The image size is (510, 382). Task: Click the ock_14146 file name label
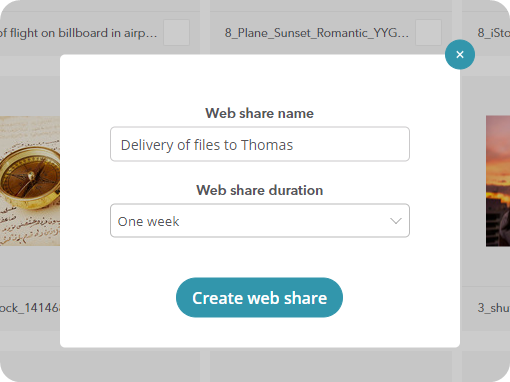click(30, 308)
